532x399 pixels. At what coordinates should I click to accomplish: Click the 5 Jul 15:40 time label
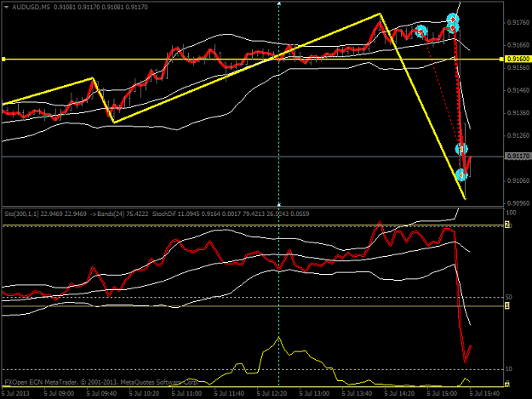pos(484,393)
